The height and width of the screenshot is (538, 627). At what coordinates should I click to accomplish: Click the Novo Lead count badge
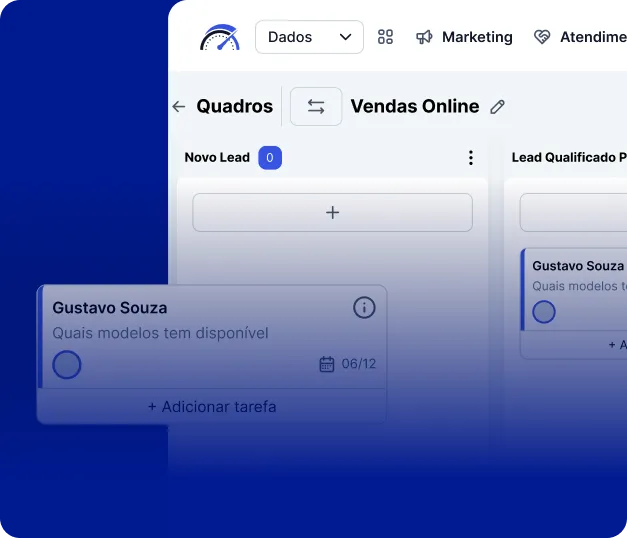(x=270, y=158)
